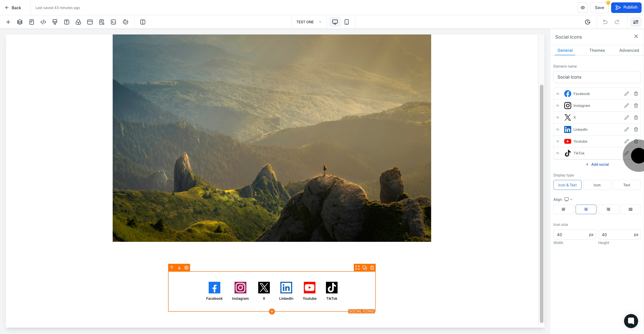644x334 pixels.
Task: Open the SEO search page icon
Action: tap(102, 22)
